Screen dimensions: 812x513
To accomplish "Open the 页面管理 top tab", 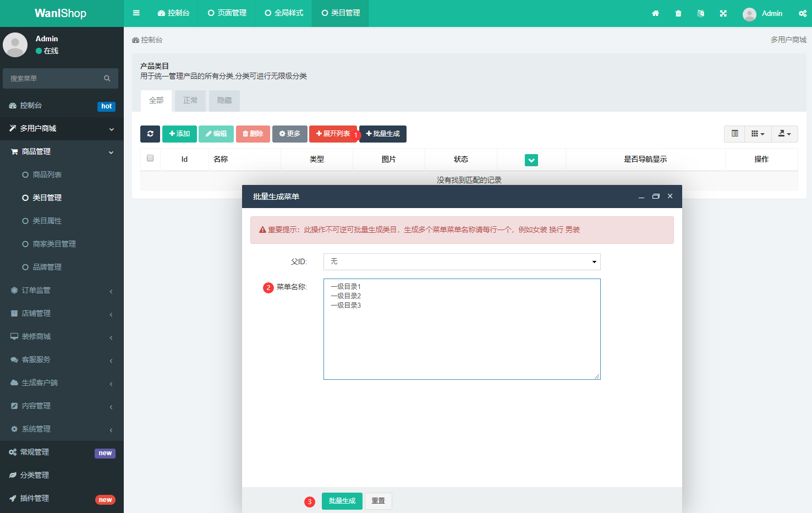I will 227,13.
